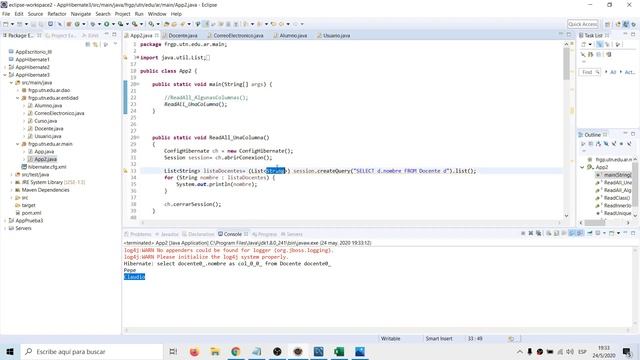Collapse the frgp.utn.edu.ar.entidad package
Image resolution: width=640 pixels, height=360 pixels.
(18, 98)
